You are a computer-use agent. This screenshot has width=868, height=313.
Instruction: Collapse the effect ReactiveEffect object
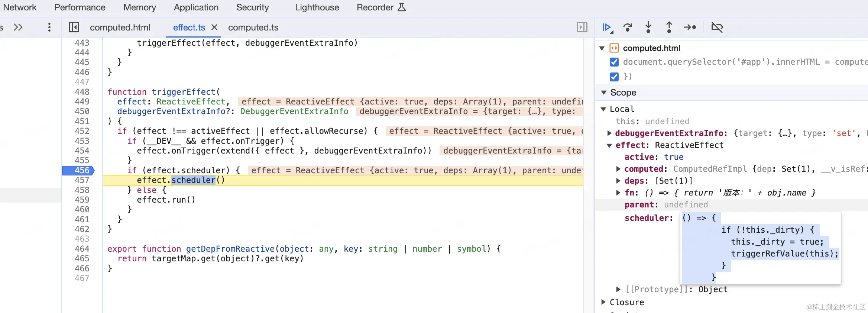pyautogui.click(x=609, y=145)
